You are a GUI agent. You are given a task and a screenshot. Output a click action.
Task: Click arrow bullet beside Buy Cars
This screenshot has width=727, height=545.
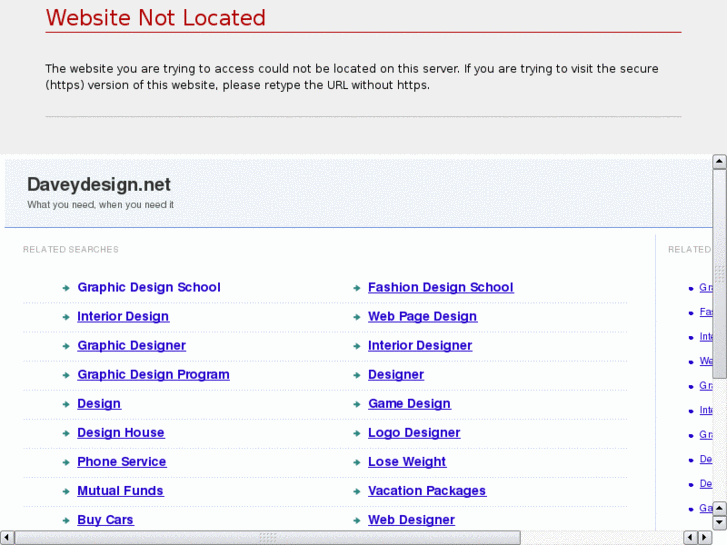66,521
